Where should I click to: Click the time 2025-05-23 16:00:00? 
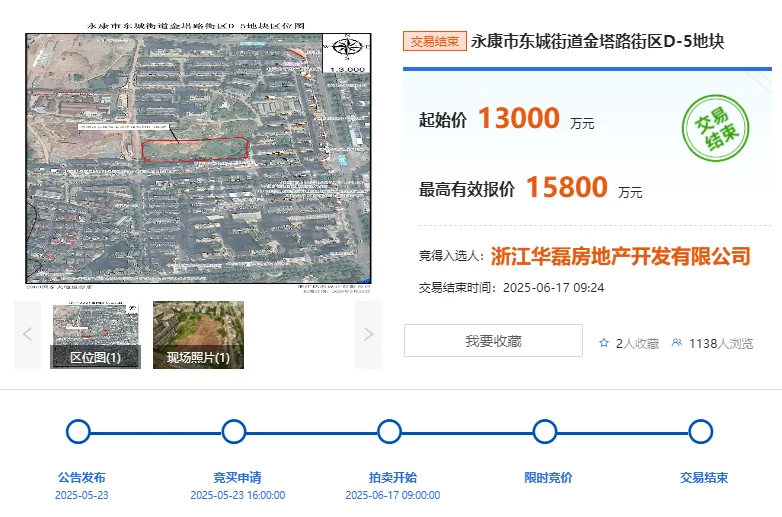tap(238, 495)
